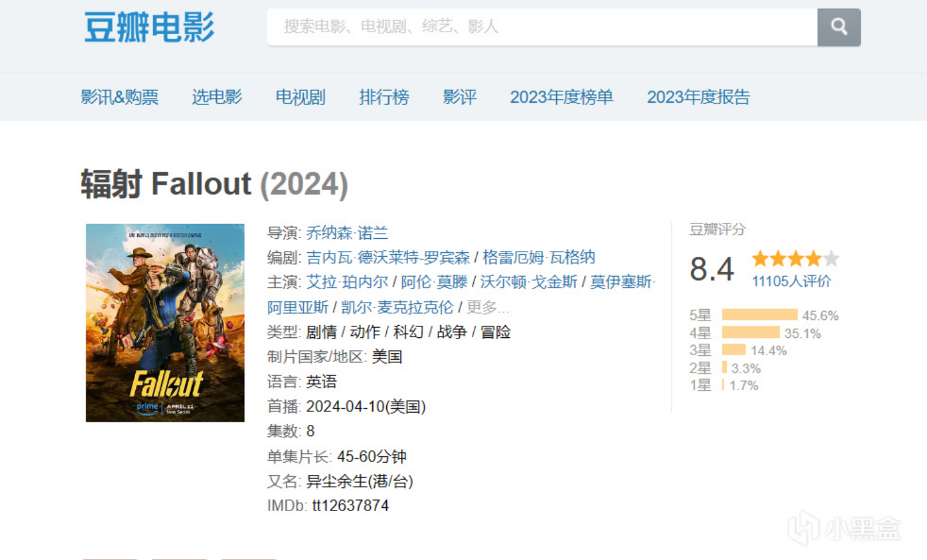Screen dimensions: 927x560
Task: Open director 乔纳森·诺兰 page
Action: pyautogui.click(x=348, y=232)
